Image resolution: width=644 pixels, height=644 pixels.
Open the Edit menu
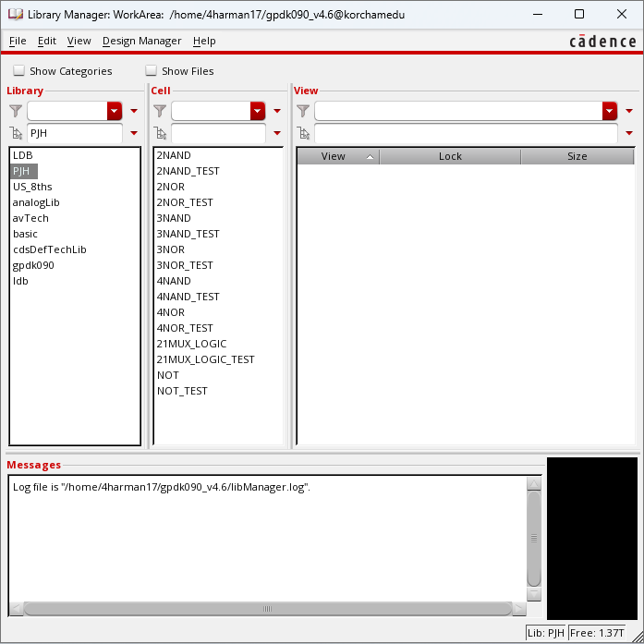point(47,41)
